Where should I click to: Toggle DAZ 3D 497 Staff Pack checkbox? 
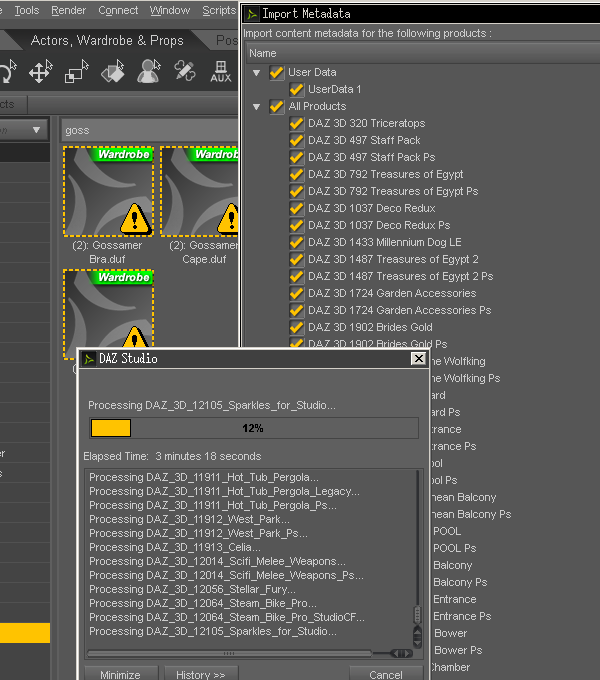[296, 140]
